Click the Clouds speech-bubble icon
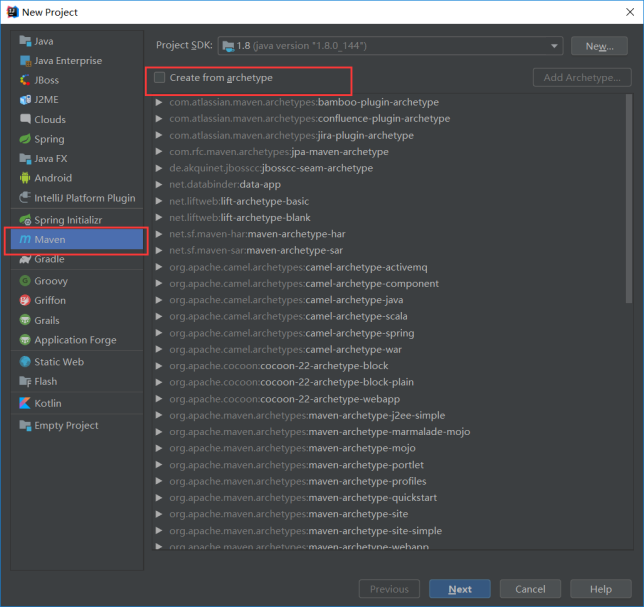Screen dimensions: 644x607 point(25,119)
